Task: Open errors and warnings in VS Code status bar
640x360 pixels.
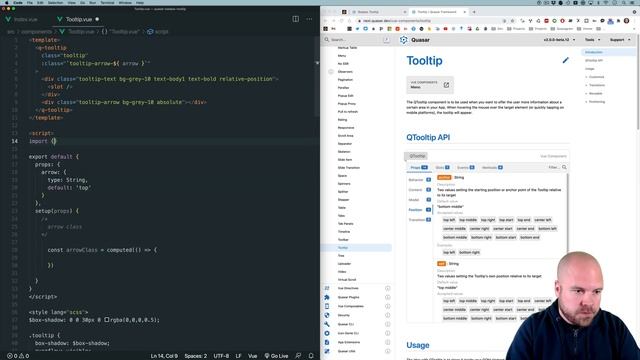Action: 18,356
